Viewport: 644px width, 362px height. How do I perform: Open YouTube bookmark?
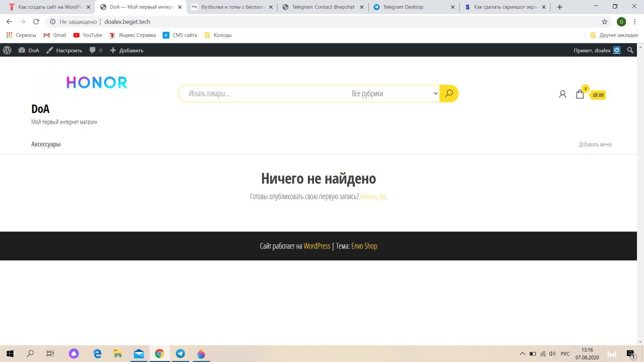[x=88, y=35]
